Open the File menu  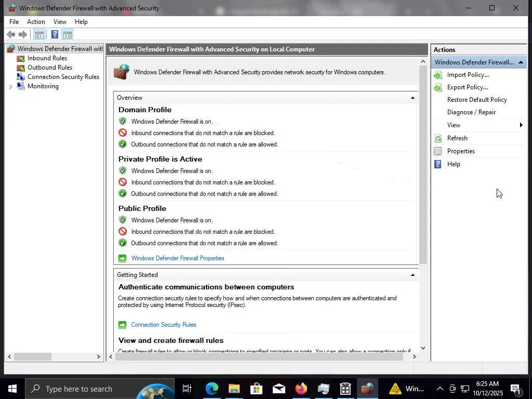[x=14, y=22]
